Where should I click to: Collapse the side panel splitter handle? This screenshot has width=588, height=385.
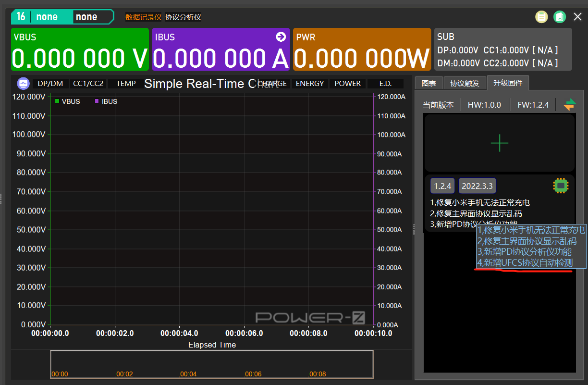pos(414,229)
